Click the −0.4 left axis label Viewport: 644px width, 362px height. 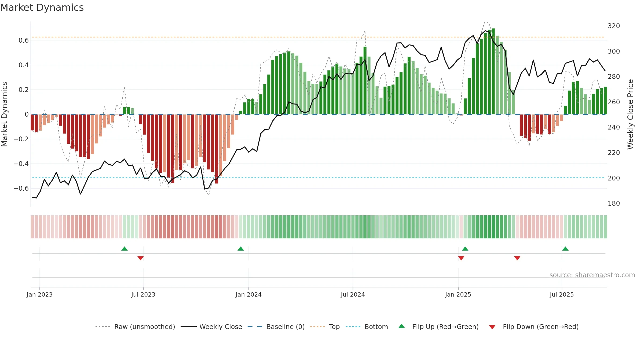pos(21,164)
